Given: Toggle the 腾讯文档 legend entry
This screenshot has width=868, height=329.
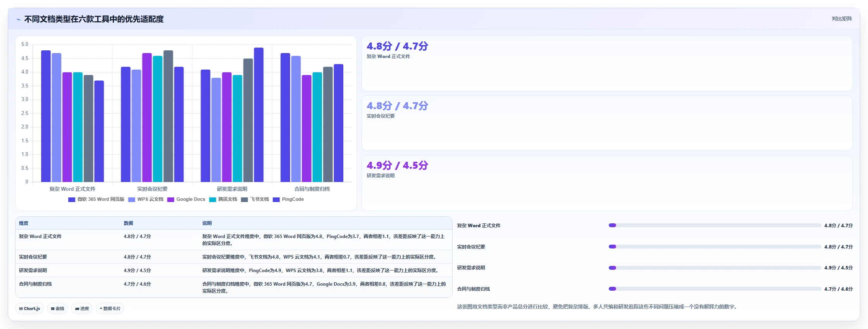Looking at the screenshot, I should [223, 199].
